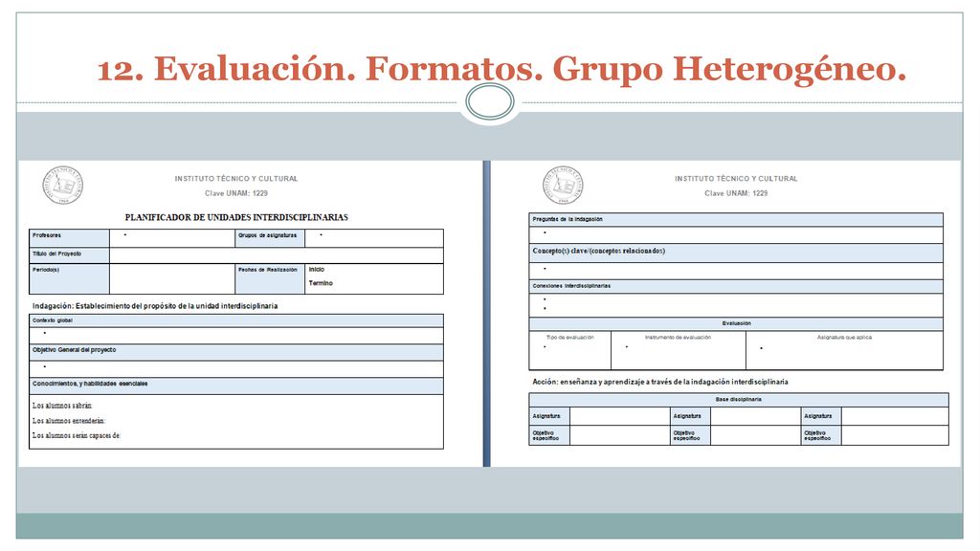
Task: Select the "Indagación: Establecimiento del propósito" heading
Action: point(155,306)
